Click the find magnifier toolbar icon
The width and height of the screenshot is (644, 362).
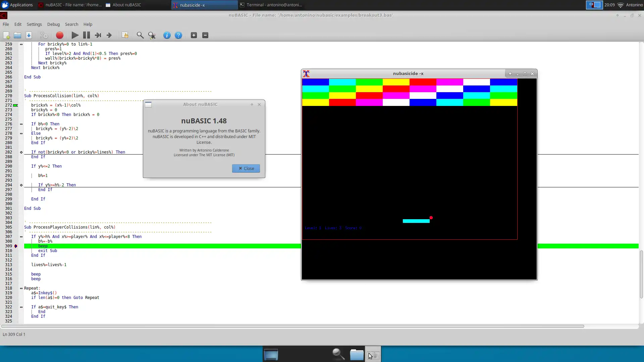pos(140,35)
